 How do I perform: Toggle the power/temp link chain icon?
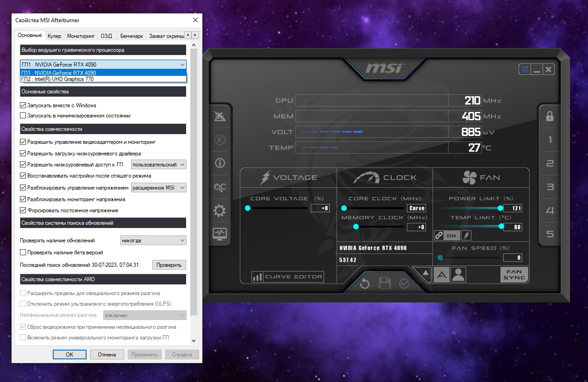439,235
